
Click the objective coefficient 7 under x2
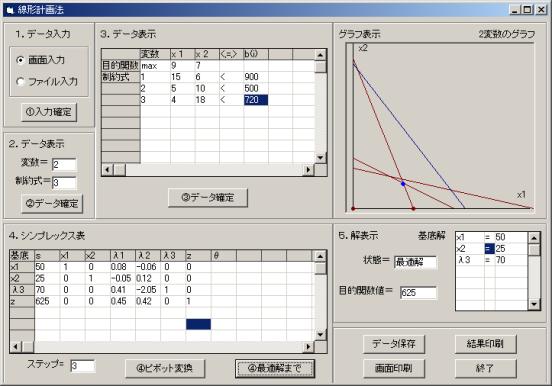click(x=207, y=66)
